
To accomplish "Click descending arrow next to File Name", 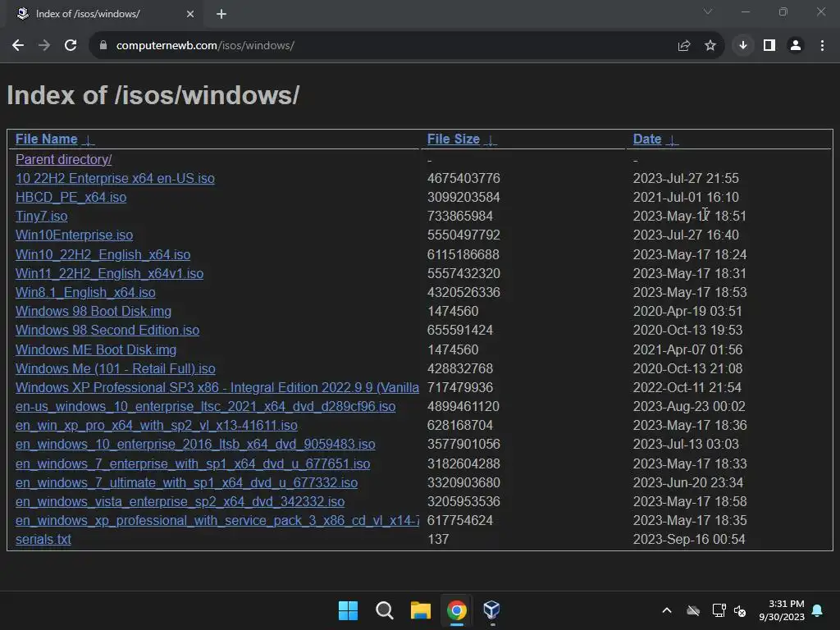I will (x=89, y=140).
